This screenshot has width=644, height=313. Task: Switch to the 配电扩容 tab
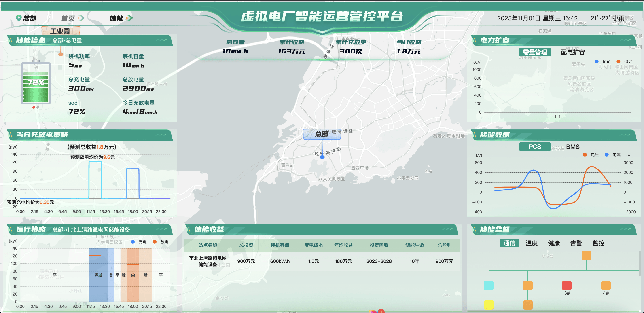tap(573, 52)
